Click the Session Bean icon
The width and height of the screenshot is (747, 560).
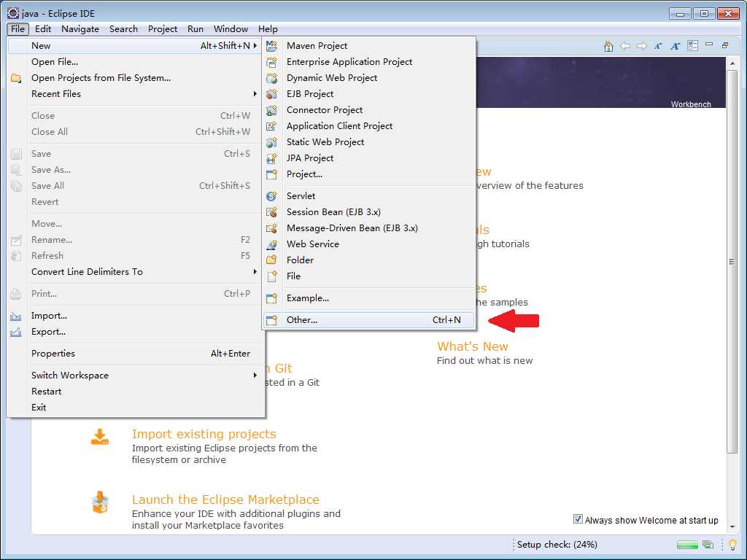pos(271,212)
